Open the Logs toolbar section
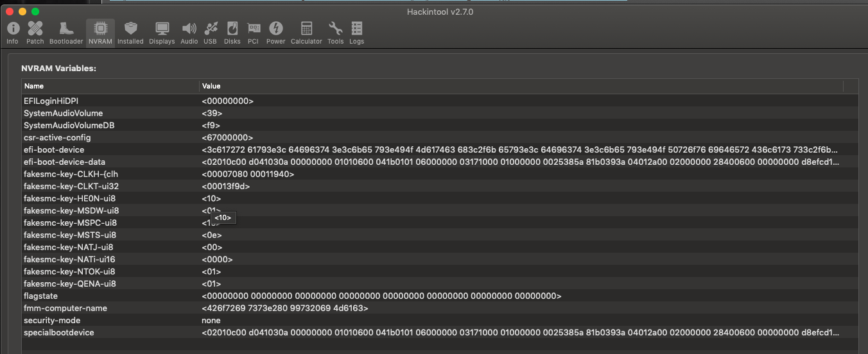Viewport: 868px width, 354px height. (x=357, y=33)
